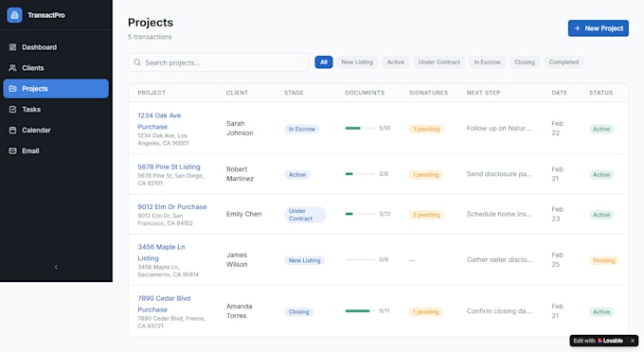Click the search magnifier icon

pyautogui.click(x=137, y=62)
